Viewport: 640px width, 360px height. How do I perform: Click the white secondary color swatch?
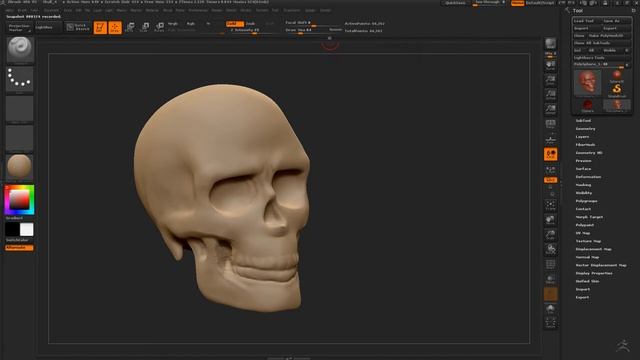(x=27, y=229)
